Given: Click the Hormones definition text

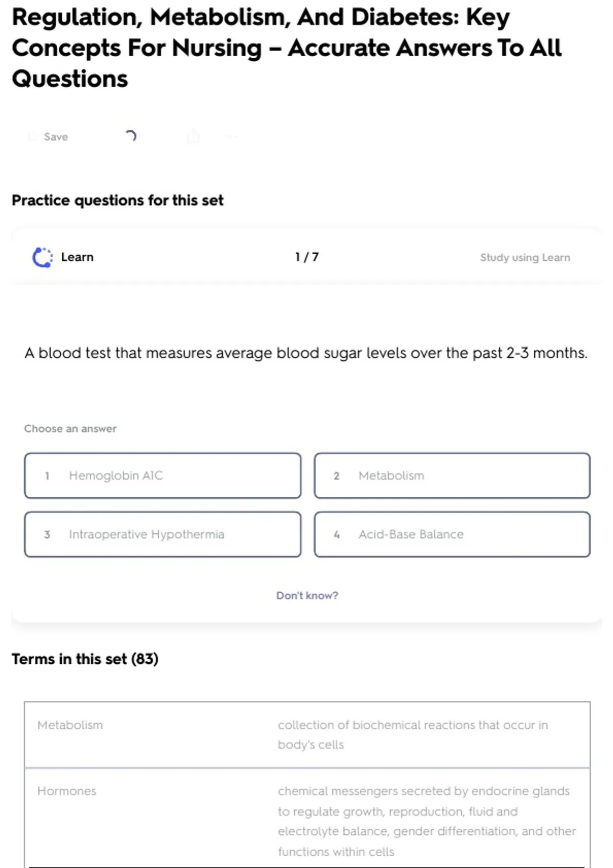Looking at the screenshot, I should pyautogui.click(x=427, y=821).
